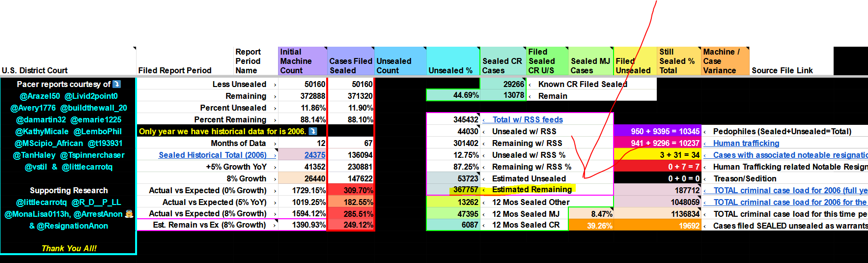Select the 'Report Period Name' header cell

tap(256, 61)
